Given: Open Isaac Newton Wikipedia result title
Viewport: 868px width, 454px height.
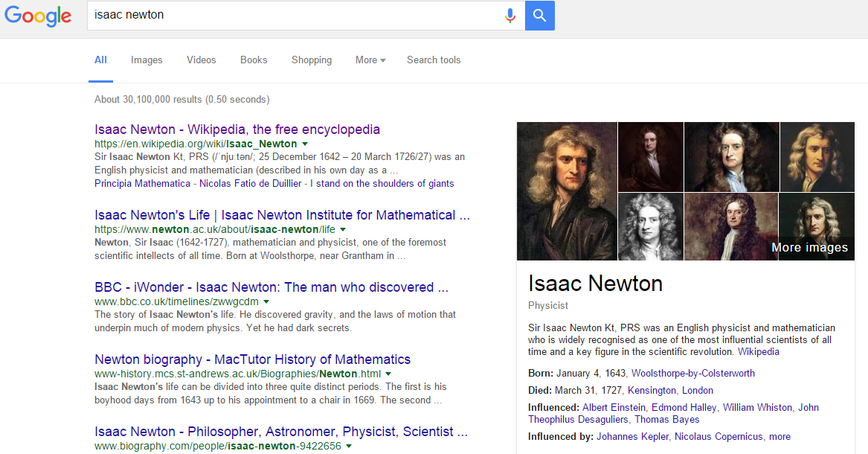Looking at the screenshot, I should pyautogui.click(x=237, y=130).
